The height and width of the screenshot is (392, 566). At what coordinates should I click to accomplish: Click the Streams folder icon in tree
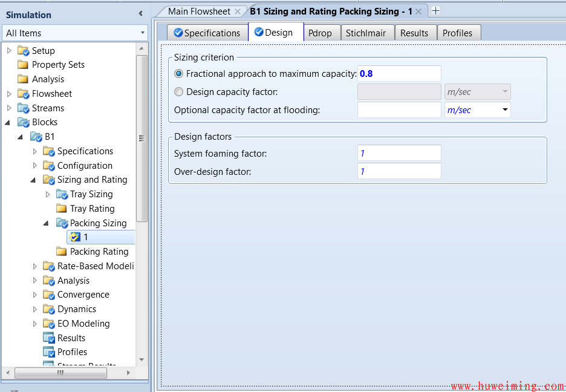24,108
